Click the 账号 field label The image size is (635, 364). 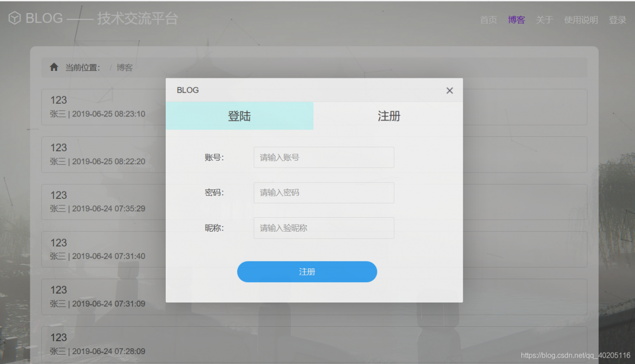coord(214,158)
